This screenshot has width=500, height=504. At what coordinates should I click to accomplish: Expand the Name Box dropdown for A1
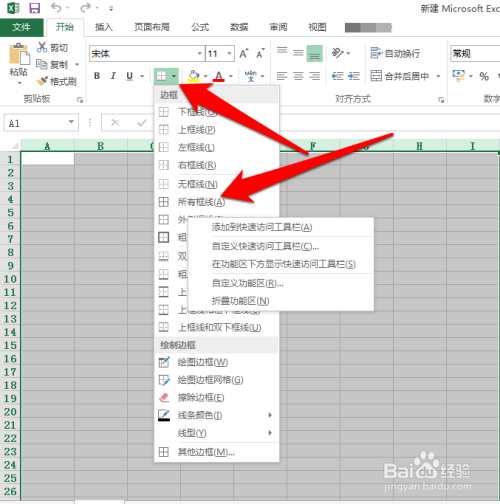tap(71, 122)
